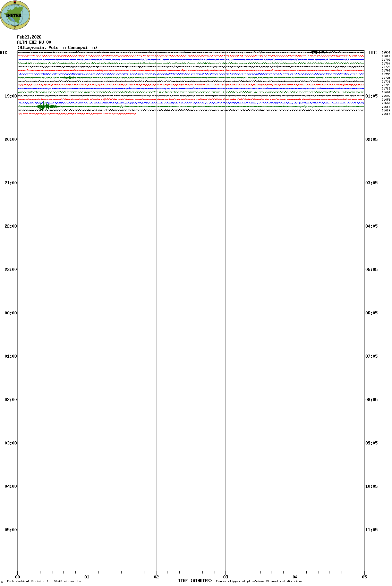
Task: Select the 19:00 local time marker
Action: (x=10, y=96)
